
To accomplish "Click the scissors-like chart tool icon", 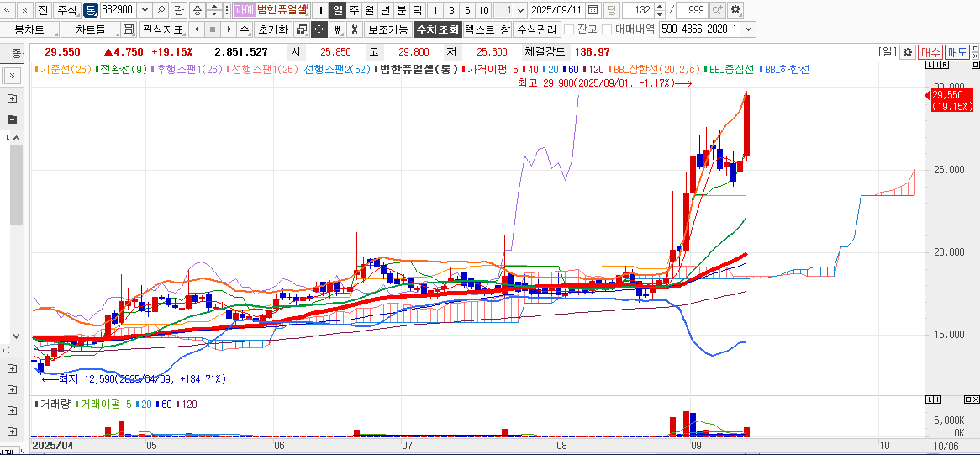I will point(354,29).
